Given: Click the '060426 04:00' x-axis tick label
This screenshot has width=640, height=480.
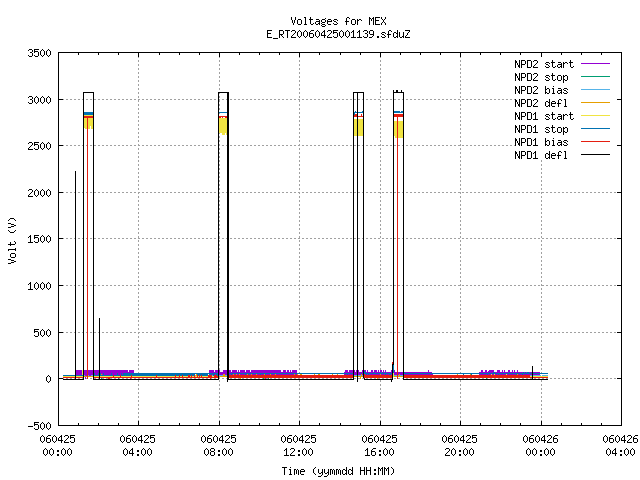Looking at the screenshot, I should pos(620,446).
